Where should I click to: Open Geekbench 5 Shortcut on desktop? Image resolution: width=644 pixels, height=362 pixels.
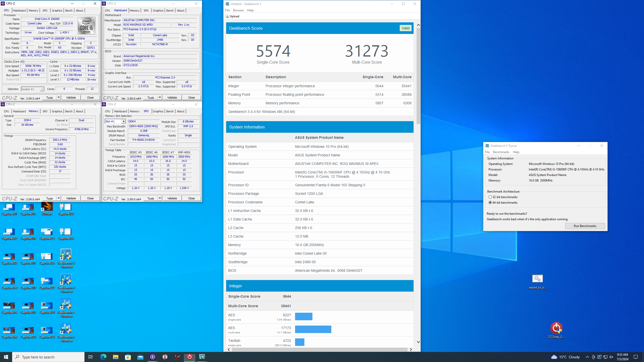coord(66,308)
